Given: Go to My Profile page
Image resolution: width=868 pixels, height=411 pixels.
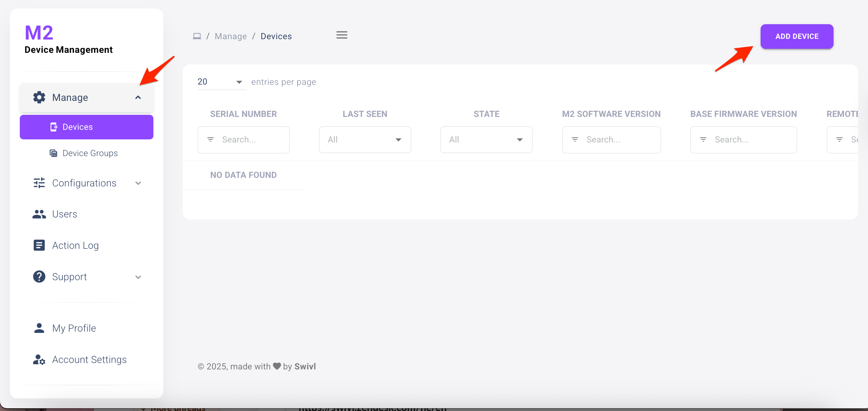Looking at the screenshot, I should pos(74,328).
